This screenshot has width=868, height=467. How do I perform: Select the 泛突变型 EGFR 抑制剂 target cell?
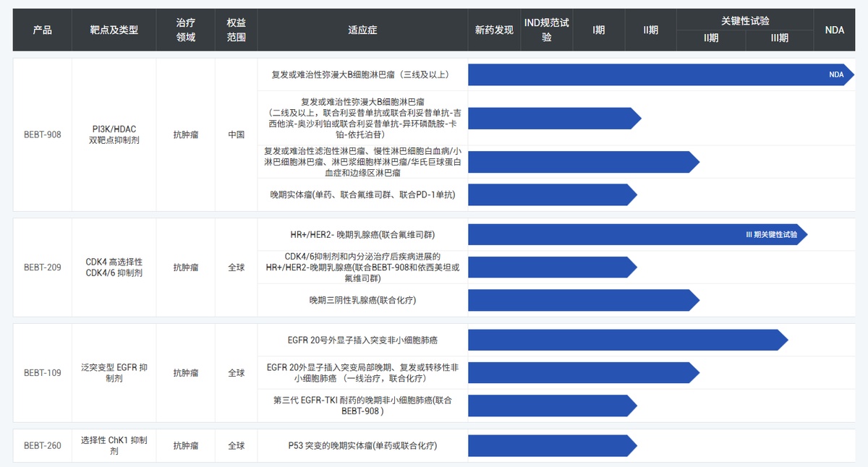pyautogui.click(x=114, y=373)
